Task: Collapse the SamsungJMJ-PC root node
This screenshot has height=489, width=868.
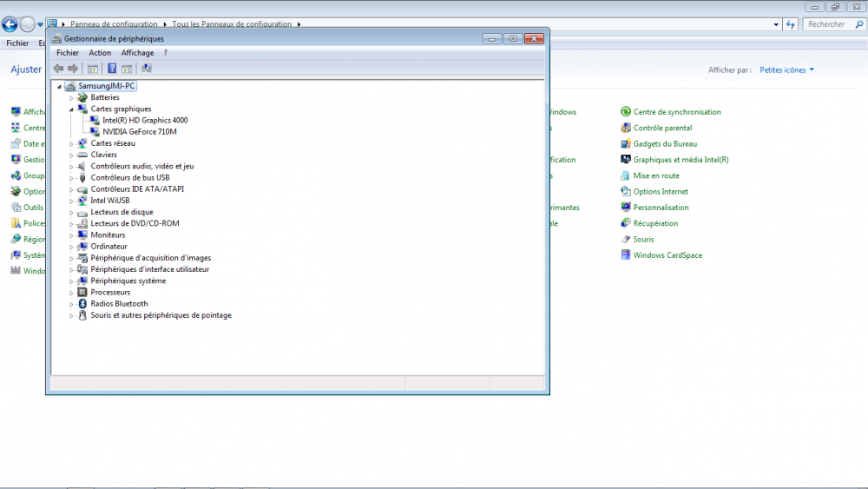Action: coord(60,86)
